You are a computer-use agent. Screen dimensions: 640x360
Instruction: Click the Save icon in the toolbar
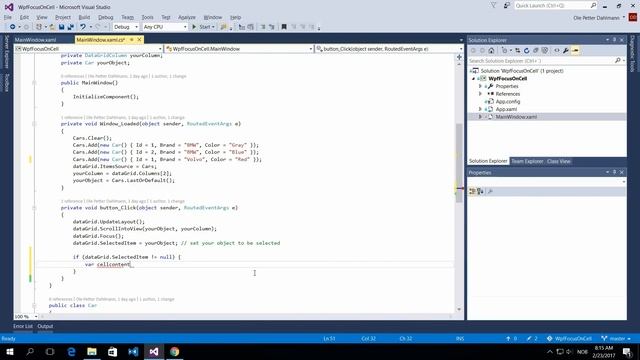pos(61,27)
